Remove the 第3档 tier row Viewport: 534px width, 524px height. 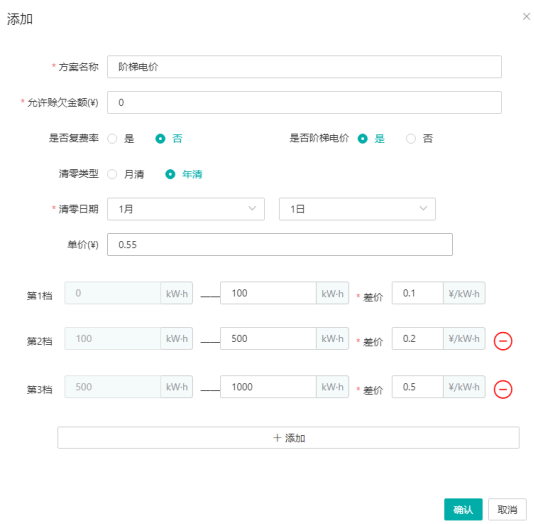point(503,389)
